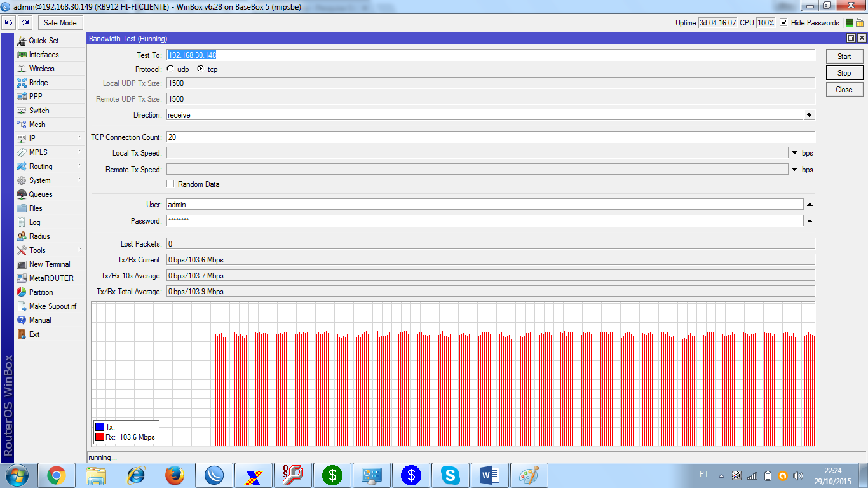Open Skype from the taskbar
The height and width of the screenshot is (488, 868).
pyautogui.click(x=451, y=475)
